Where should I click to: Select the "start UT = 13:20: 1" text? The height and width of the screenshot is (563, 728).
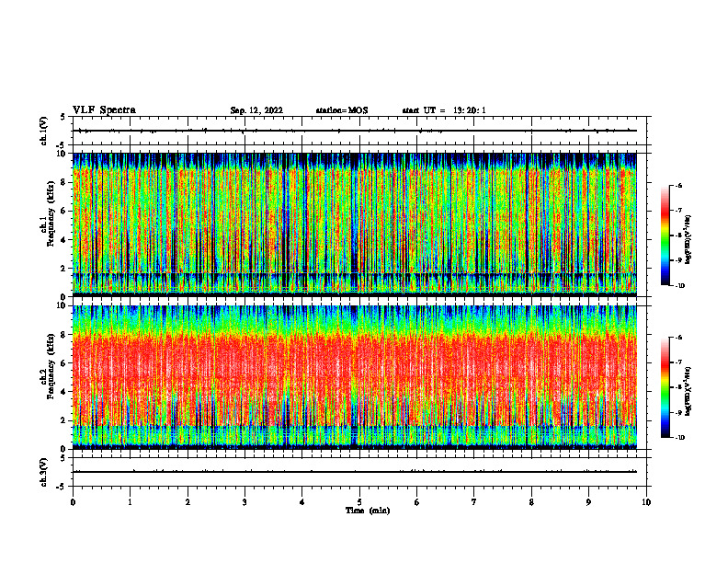[x=444, y=110]
